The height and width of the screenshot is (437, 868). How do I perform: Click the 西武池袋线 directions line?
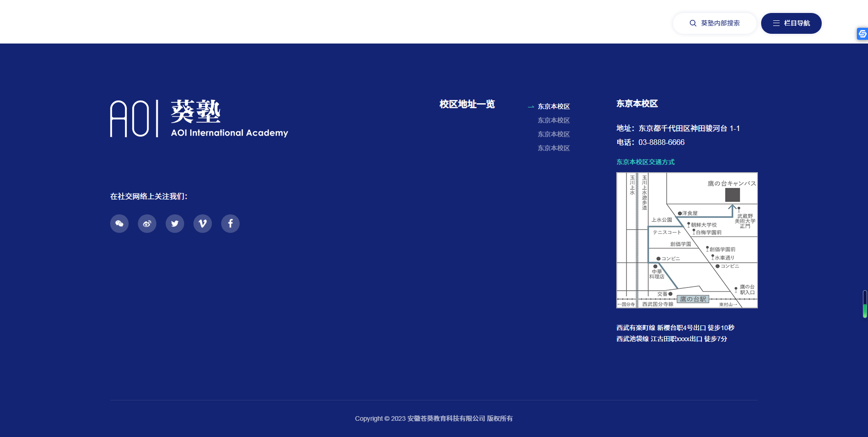pyautogui.click(x=671, y=339)
